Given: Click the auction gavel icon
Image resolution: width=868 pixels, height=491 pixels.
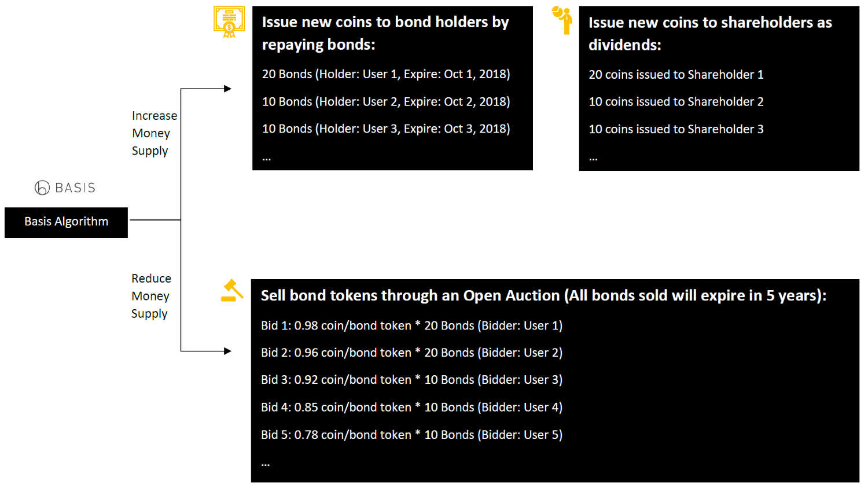Looking at the screenshot, I should (231, 291).
